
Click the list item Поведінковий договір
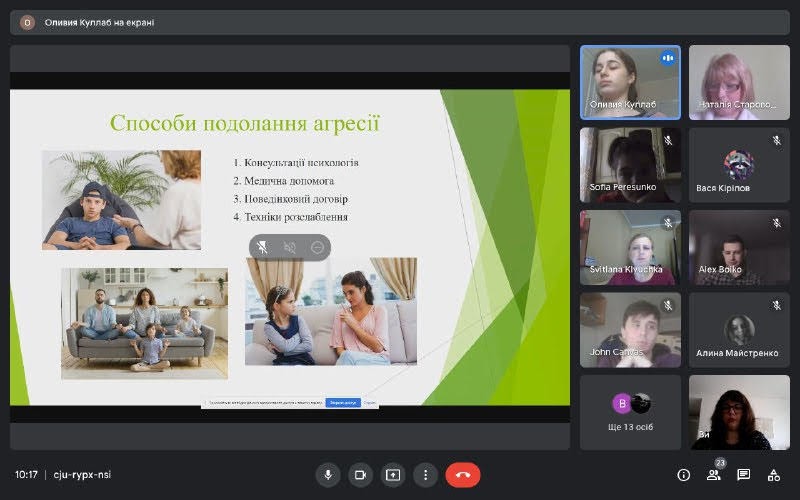[x=290, y=199]
